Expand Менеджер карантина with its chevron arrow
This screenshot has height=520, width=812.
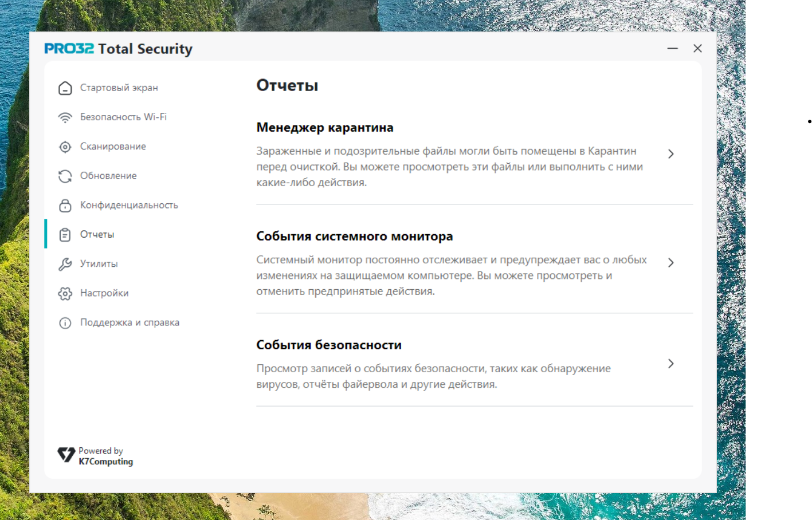click(x=670, y=154)
